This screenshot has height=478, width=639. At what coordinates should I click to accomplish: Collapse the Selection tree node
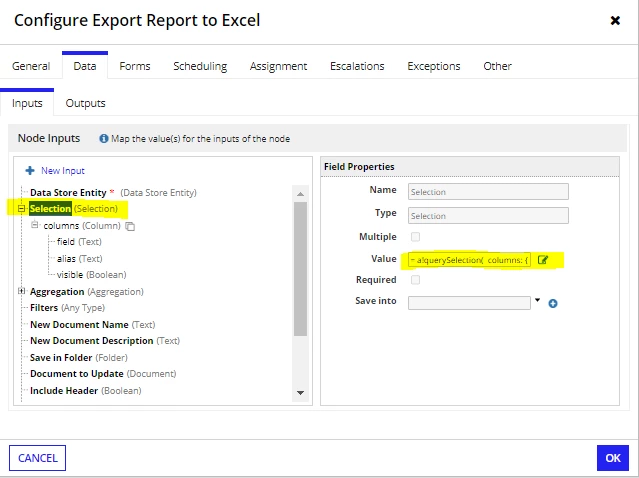[x=21, y=209]
